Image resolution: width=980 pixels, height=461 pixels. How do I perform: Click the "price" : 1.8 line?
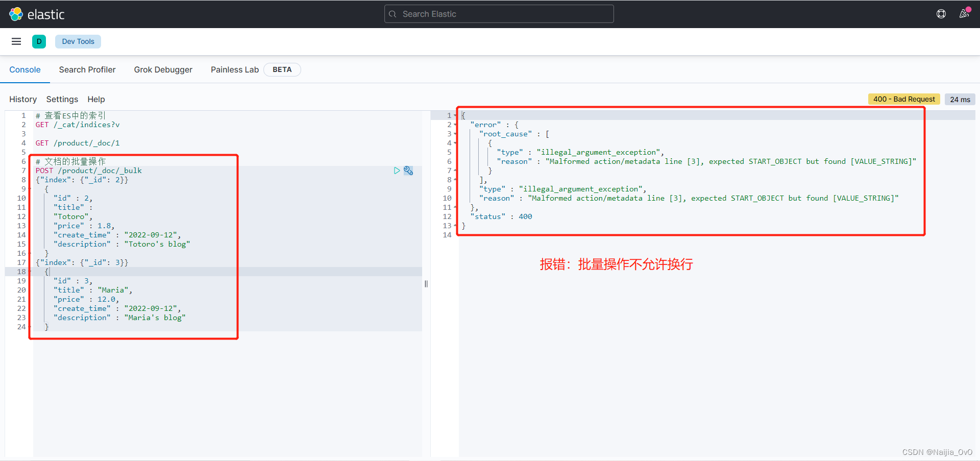coord(84,226)
